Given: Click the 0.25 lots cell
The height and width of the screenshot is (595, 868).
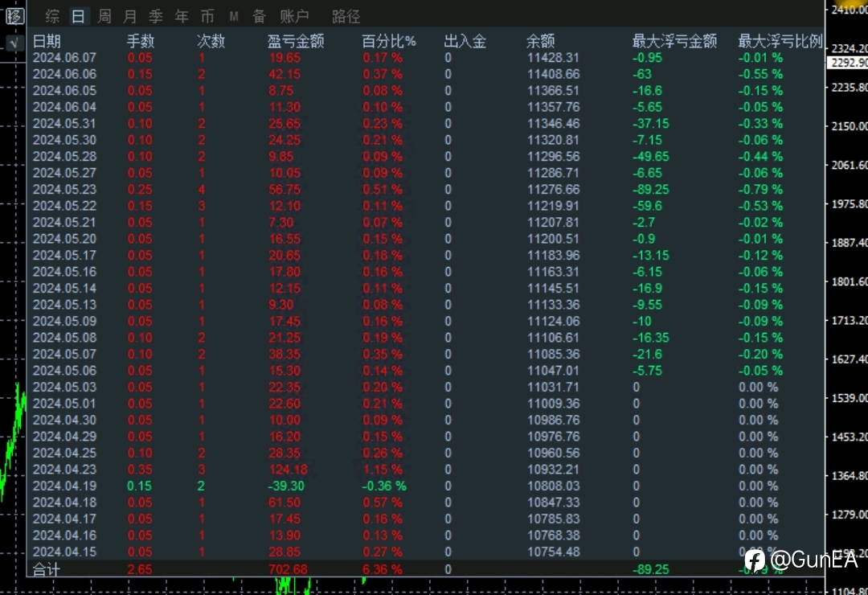Looking at the screenshot, I should pos(140,190).
